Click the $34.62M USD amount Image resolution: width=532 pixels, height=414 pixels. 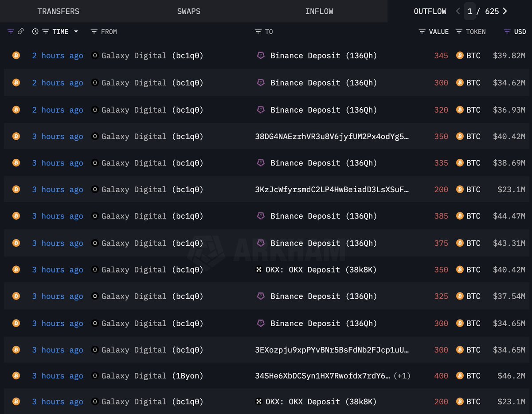[x=509, y=83]
